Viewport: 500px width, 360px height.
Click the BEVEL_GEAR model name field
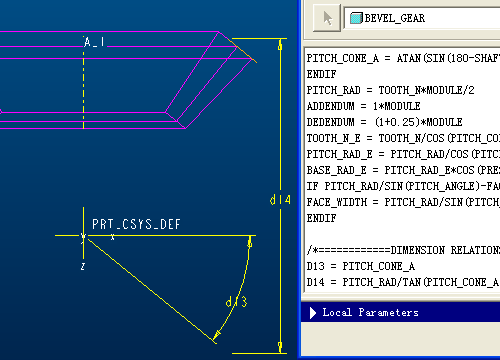422,18
